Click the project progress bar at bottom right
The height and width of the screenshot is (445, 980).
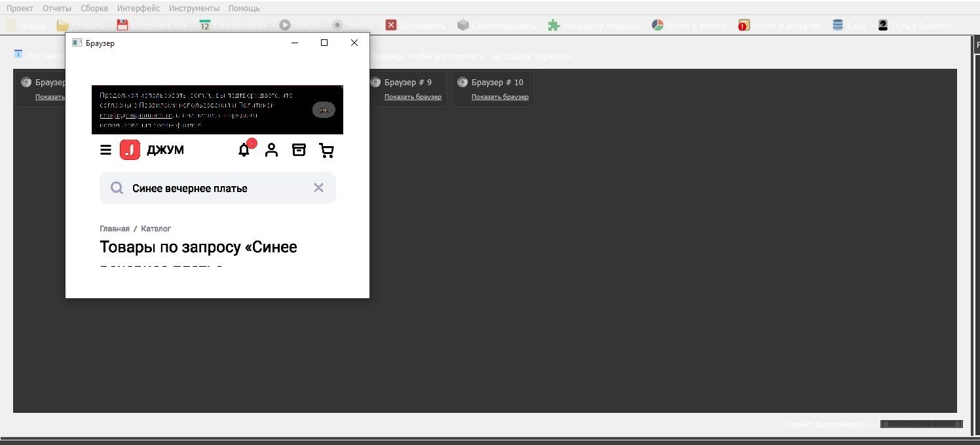tap(921, 423)
